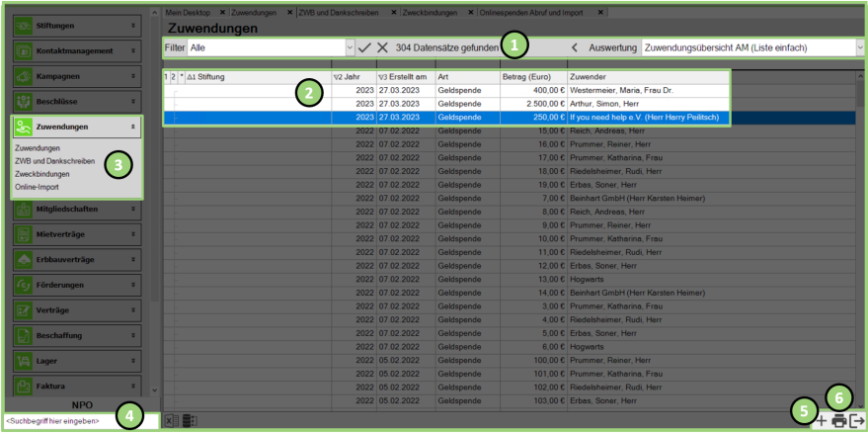Switch to the Mein Desktop tab
The image size is (868, 433).
189,11
